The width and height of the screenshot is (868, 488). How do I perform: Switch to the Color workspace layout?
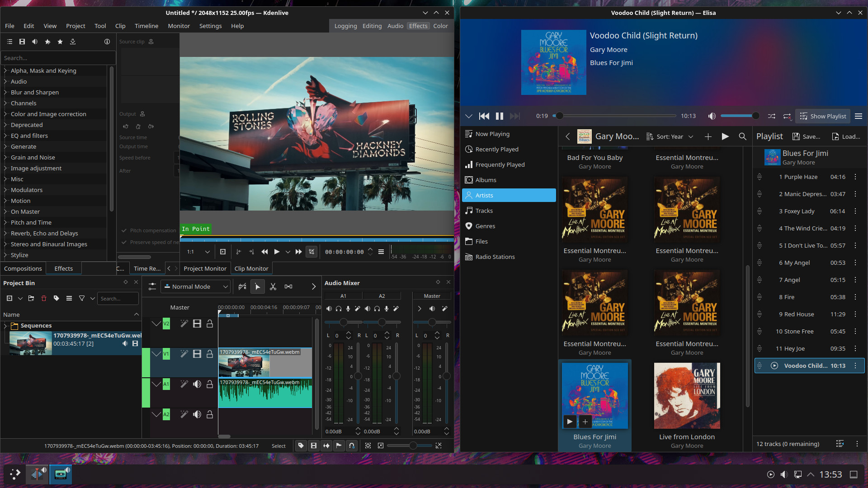click(x=440, y=26)
